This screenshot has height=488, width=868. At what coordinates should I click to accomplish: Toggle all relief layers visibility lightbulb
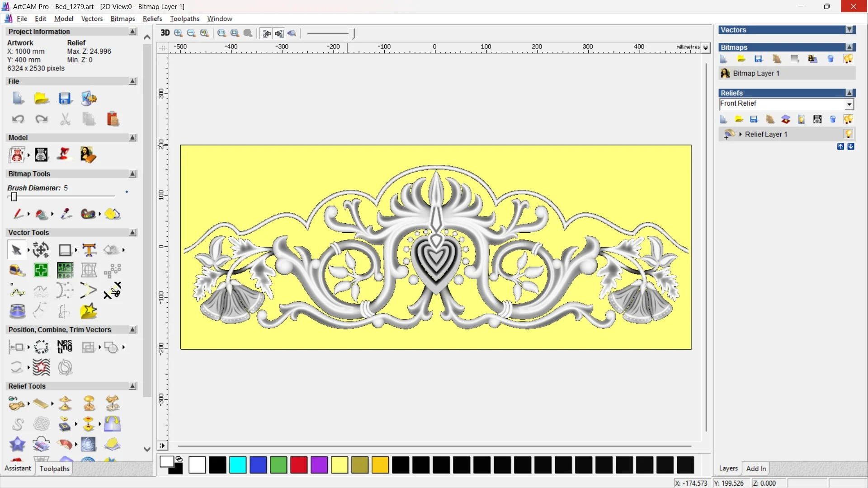[848, 119]
